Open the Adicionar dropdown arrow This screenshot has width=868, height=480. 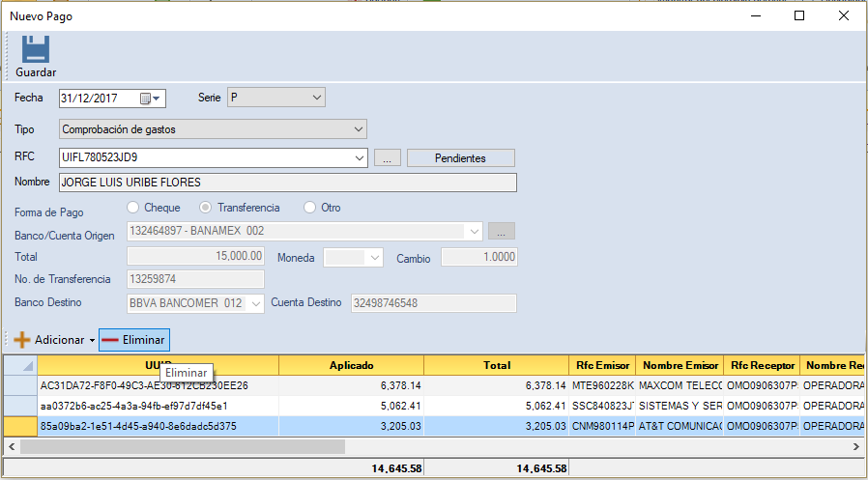(x=92, y=341)
